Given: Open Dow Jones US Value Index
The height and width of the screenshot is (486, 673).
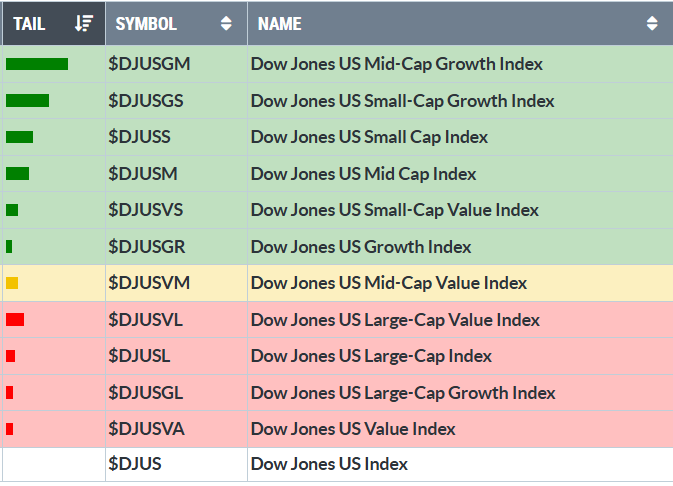Looking at the screenshot, I should 353,429.
